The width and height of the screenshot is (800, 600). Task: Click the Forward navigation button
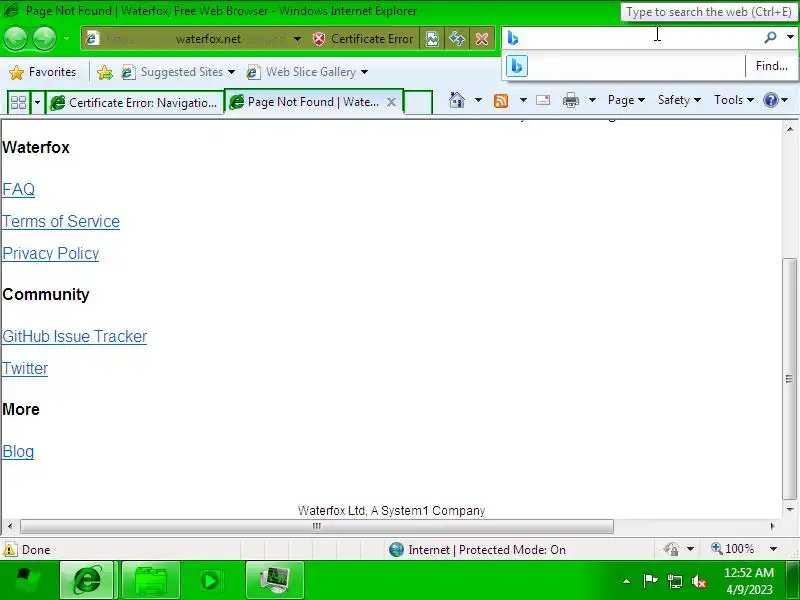tap(44, 39)
